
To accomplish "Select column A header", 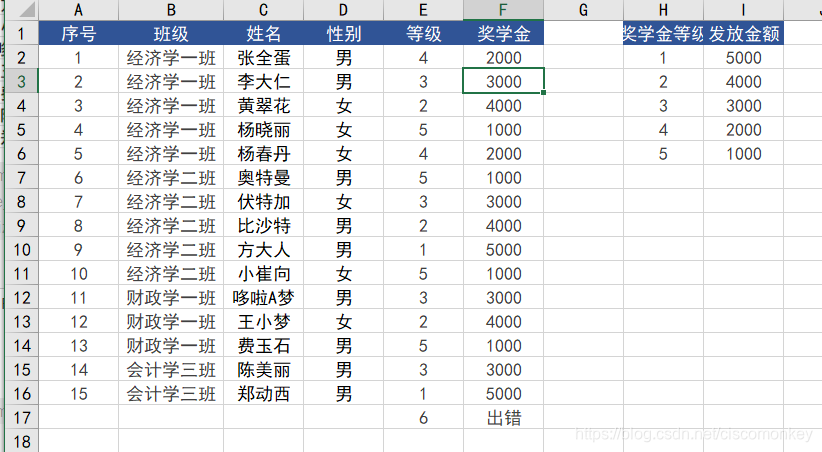I will coord(79,10).
